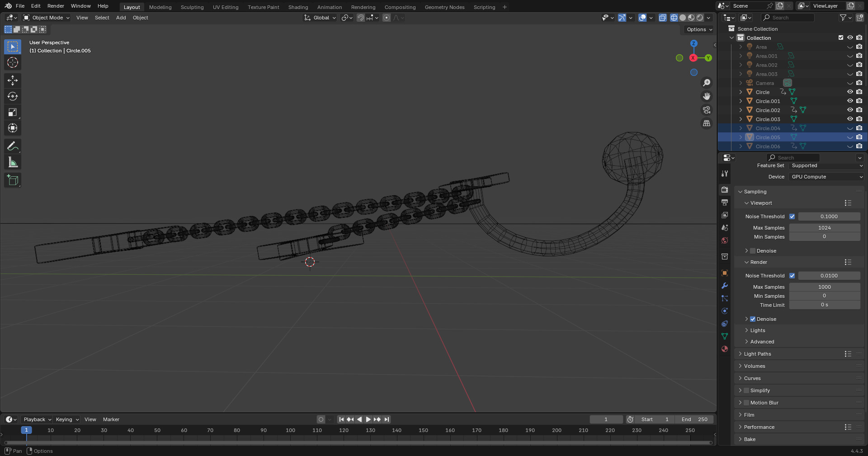
Task: Switch to the Modeling workspace tab
Action: point(160,7)
